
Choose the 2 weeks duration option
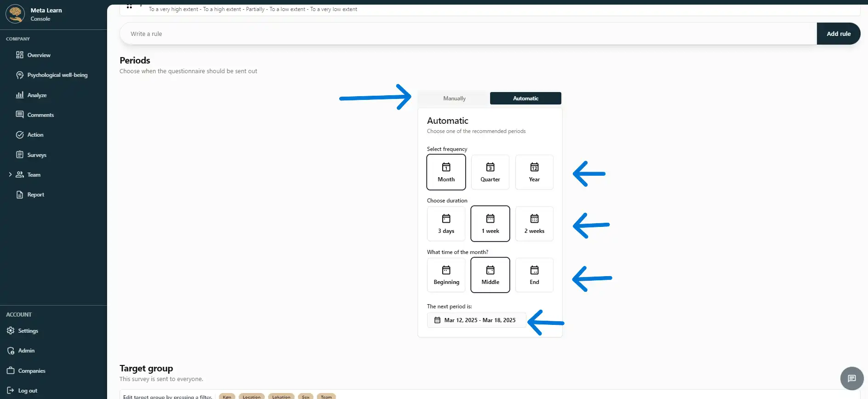click(x=534, y=224)
